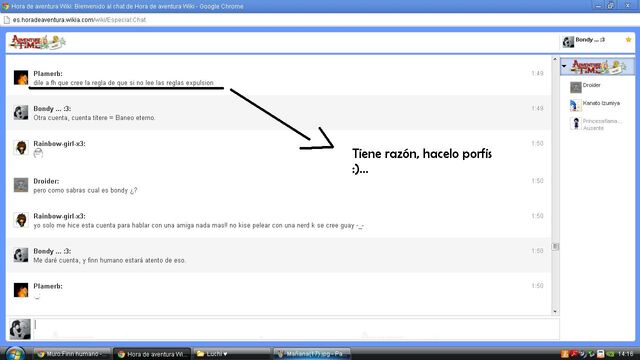Viewport: 640px width, 360px height.
Task: Open the Windows Start button
Action: click(15, 353)
